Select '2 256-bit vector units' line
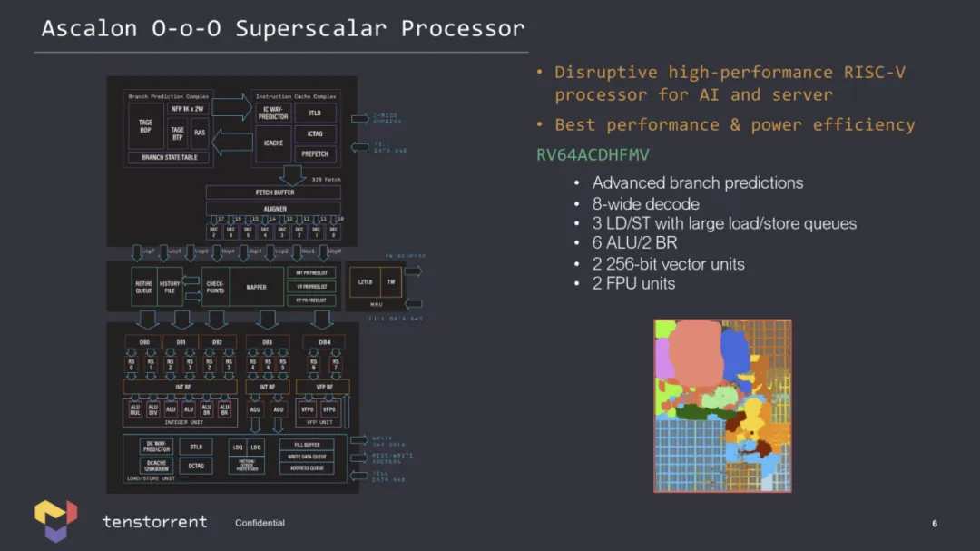The height and width of the screenshot is (551, 980). (668, 264)
